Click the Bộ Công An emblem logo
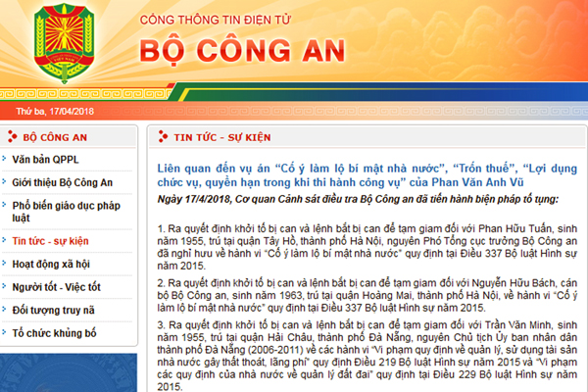 (64, 43)
